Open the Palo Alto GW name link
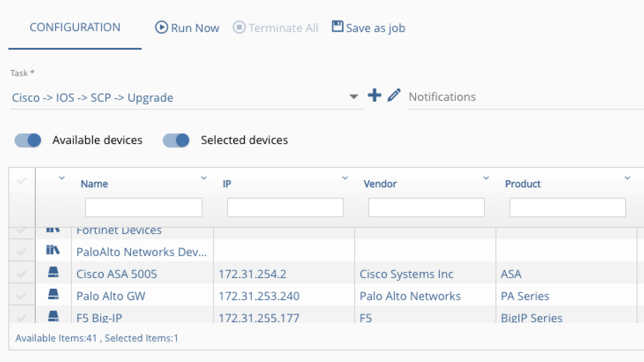The width and height of the screenshot is (644, 362). [x=111, y=296]
